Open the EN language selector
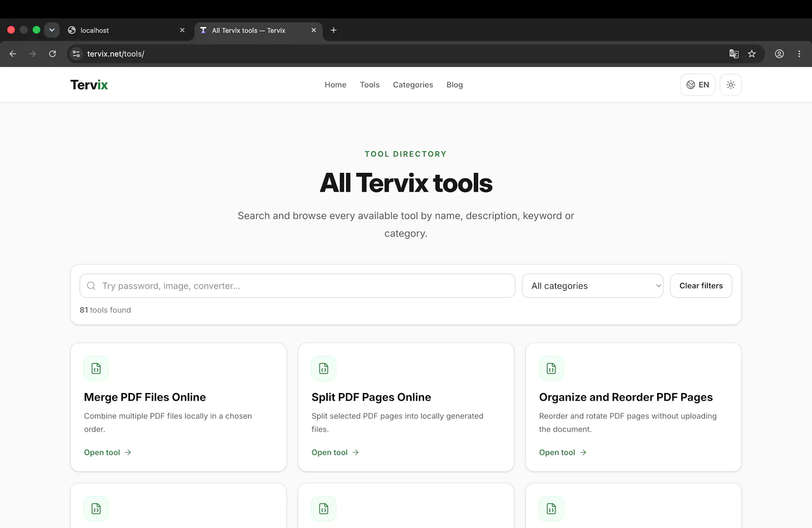Image resolution: width=812 pixels, height=528 pixels. (x=698, y=85)
